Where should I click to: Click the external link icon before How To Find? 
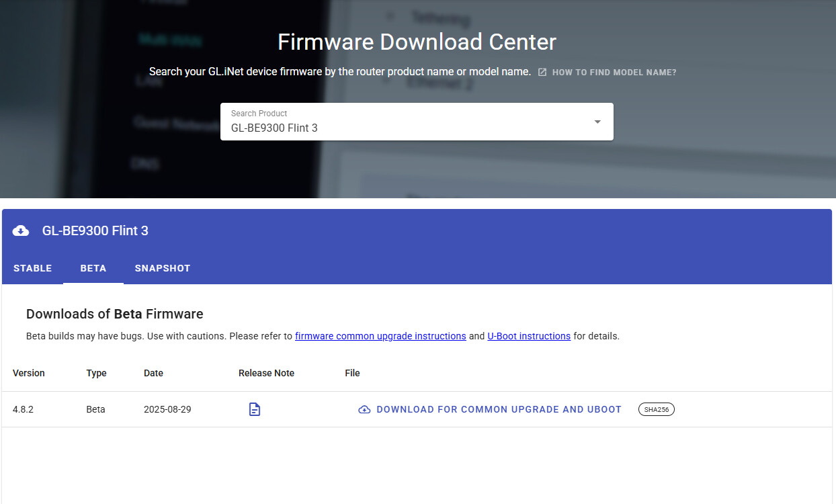(x=542, y=72)
